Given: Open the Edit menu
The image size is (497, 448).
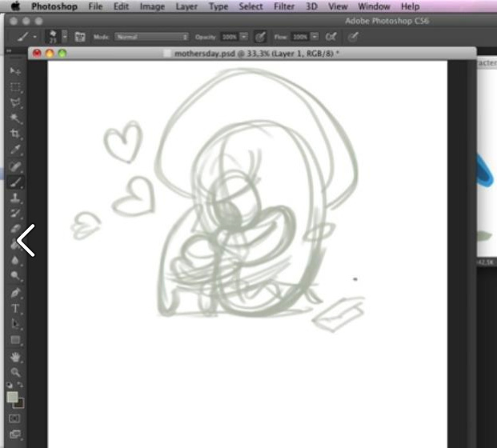Looking at the screenshot, I should [121, 6].
